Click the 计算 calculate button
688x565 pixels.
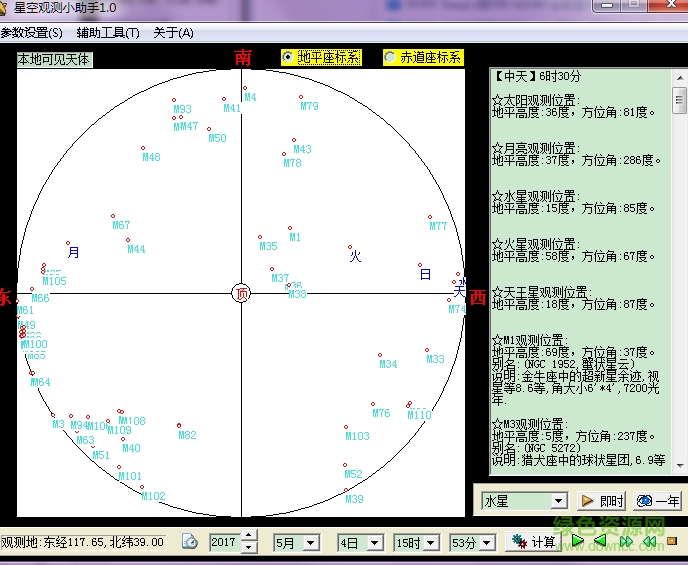[x=533, y=542]
